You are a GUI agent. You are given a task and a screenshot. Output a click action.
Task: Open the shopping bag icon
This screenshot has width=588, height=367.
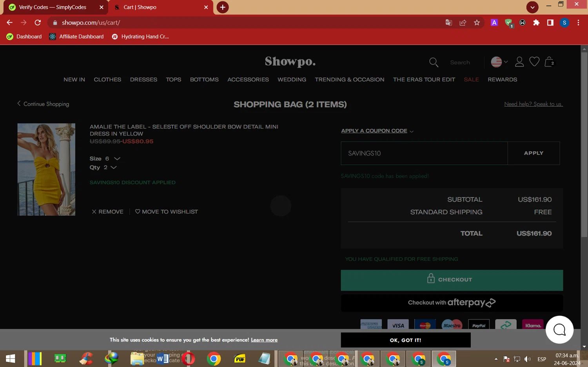[549, 61]
